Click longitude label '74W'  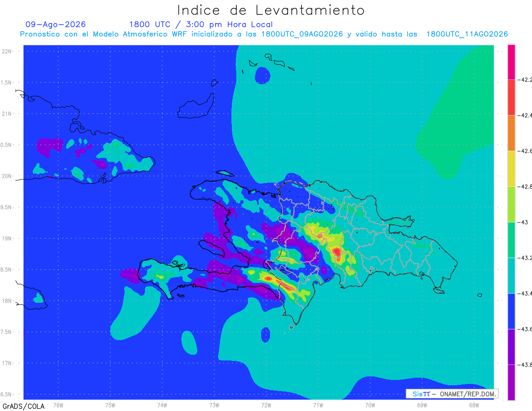(x=162, y=405)
